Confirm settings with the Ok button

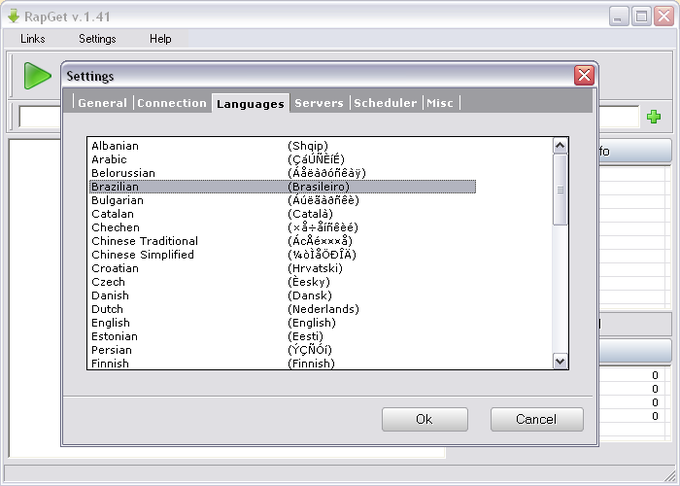(x=425, y=419)
